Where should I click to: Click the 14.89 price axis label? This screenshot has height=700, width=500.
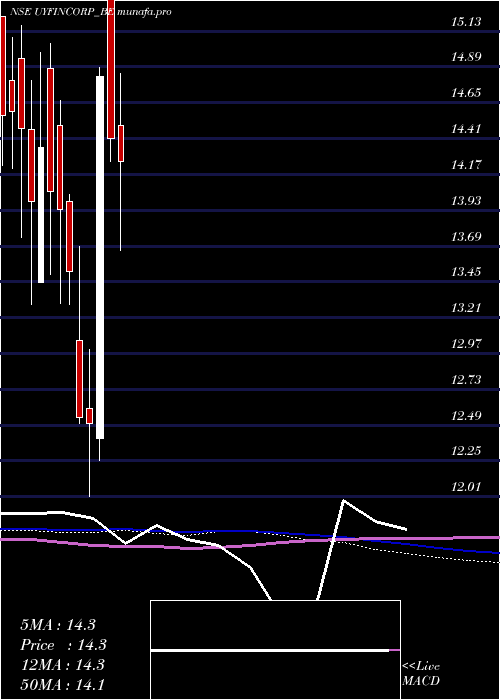pyautogui.click(x=466, y=57)
